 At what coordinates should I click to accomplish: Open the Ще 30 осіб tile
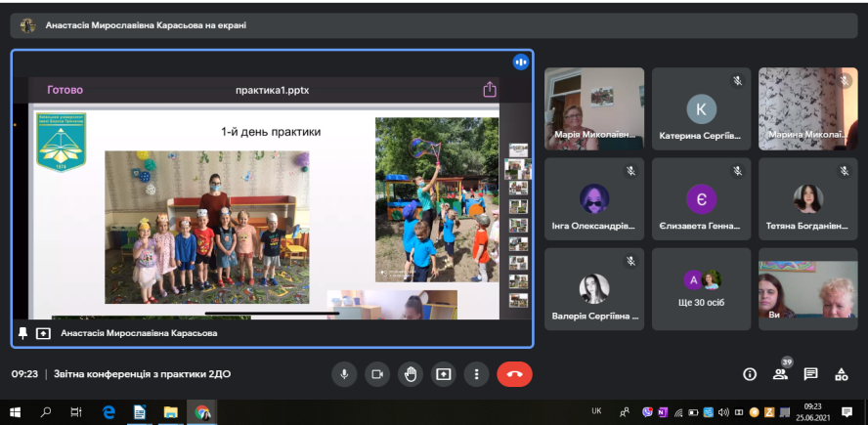[701, 289]
